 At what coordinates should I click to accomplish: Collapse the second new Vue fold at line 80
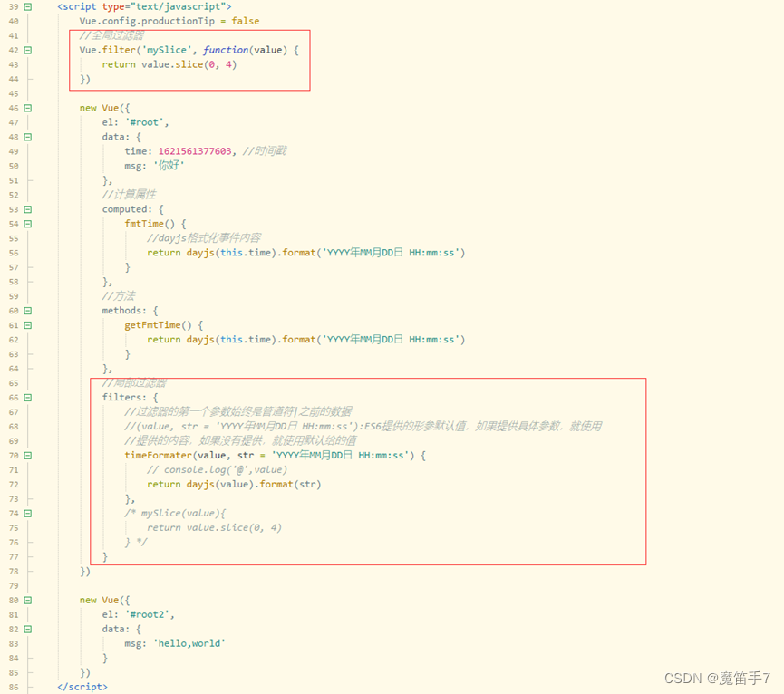tap(28, 600)
